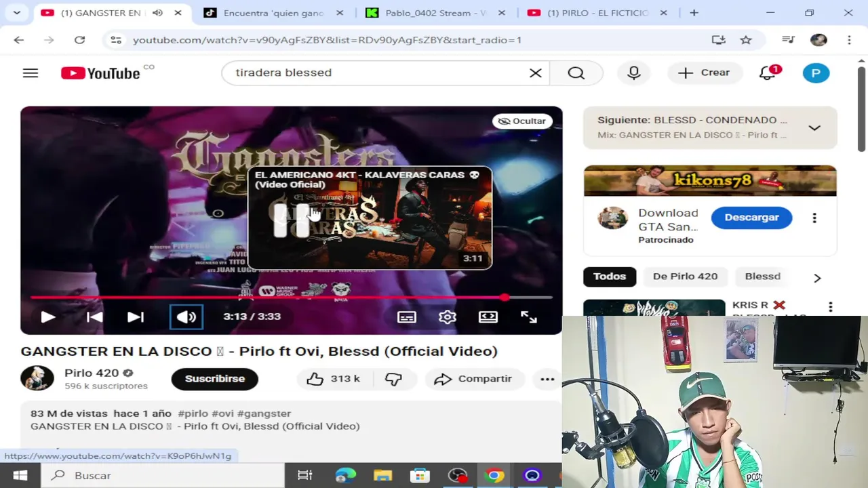Show more filter chips with right arrow
The width and height of the screenshot is (868, 488).
817,278
